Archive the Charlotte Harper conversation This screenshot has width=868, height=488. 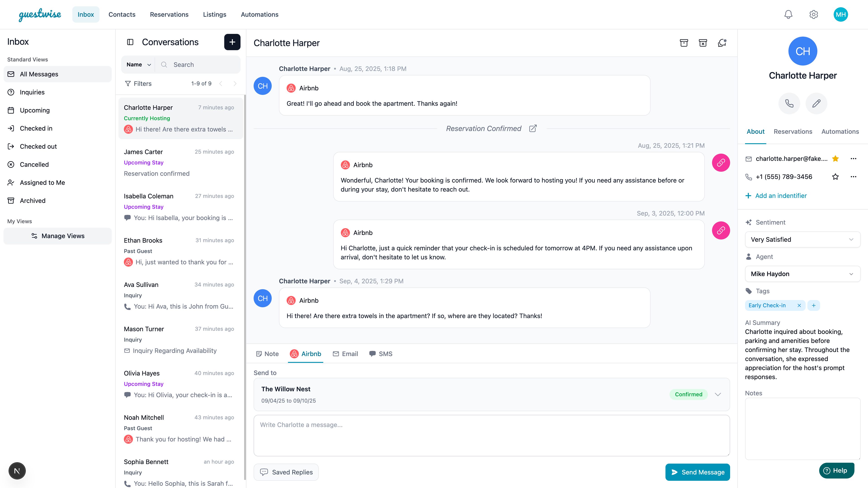(684, 43)
